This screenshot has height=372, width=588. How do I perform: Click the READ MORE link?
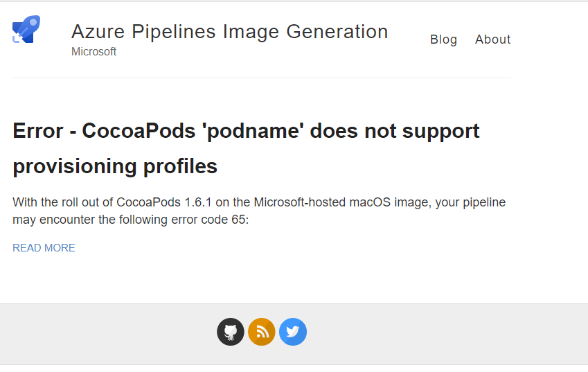click(x=44, y=248)
